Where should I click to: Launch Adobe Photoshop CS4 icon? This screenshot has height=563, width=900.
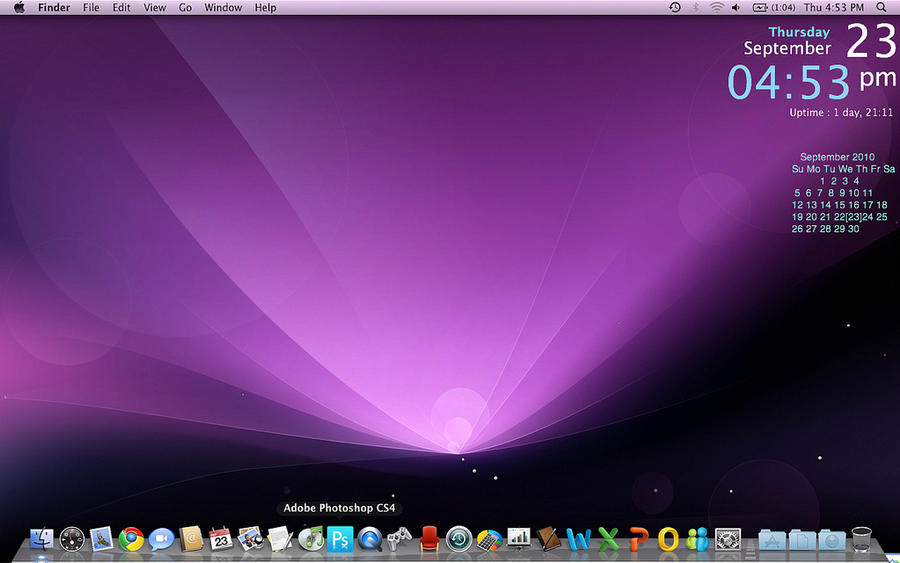pyautogui.click(x=340, y=539)
